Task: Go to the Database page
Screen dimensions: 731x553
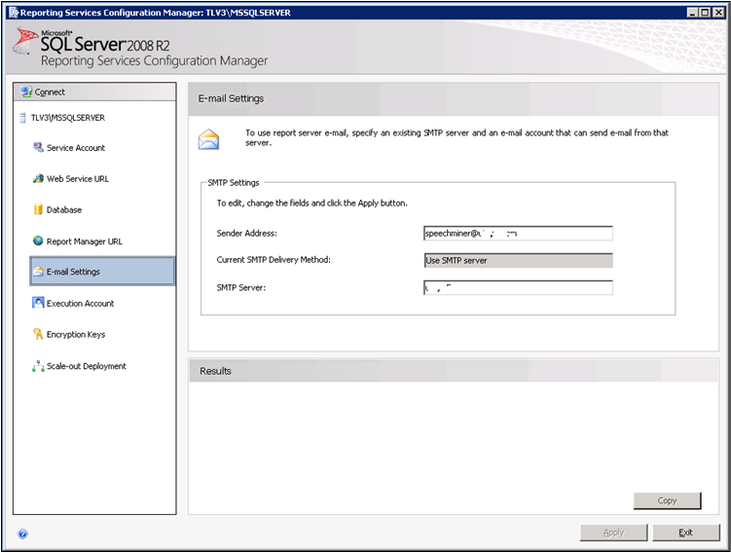Action: click(64, 210)
